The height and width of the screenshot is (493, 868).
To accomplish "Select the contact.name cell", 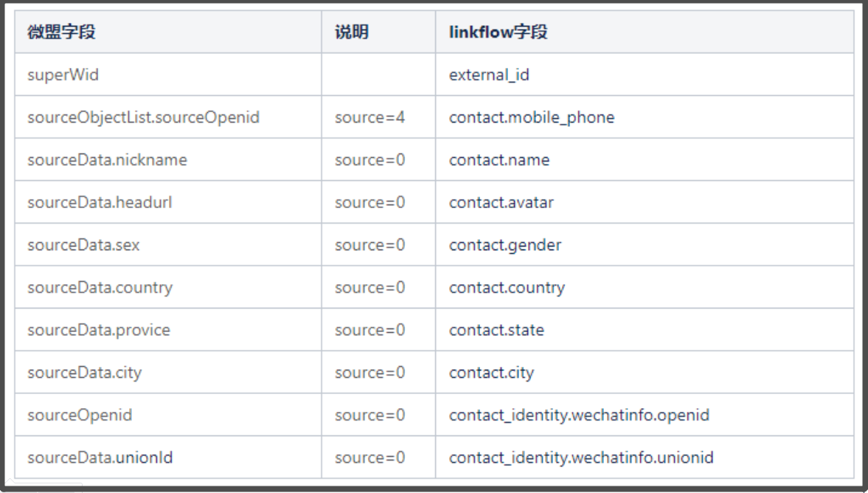I will click(x=645, y=160).
